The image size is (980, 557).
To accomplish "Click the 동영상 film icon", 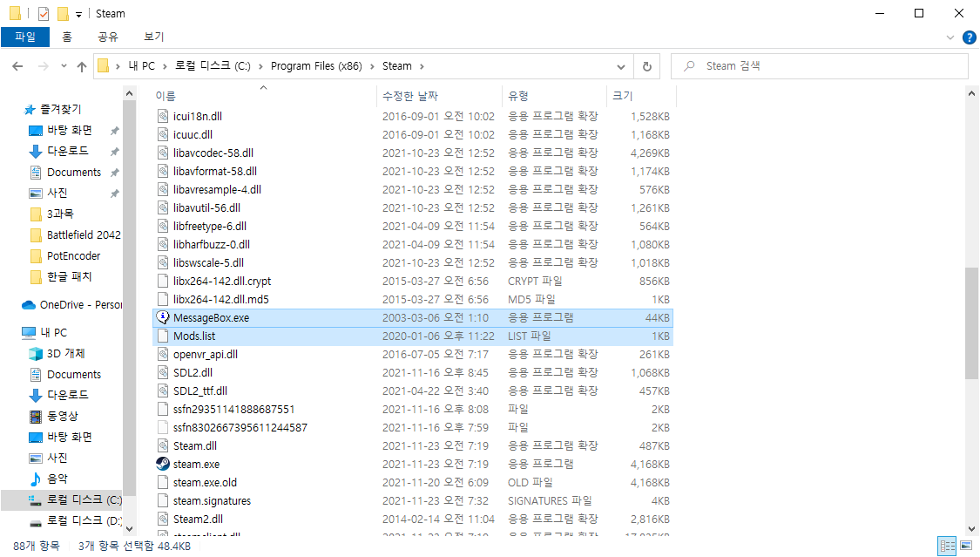I will tap(36, 417).
